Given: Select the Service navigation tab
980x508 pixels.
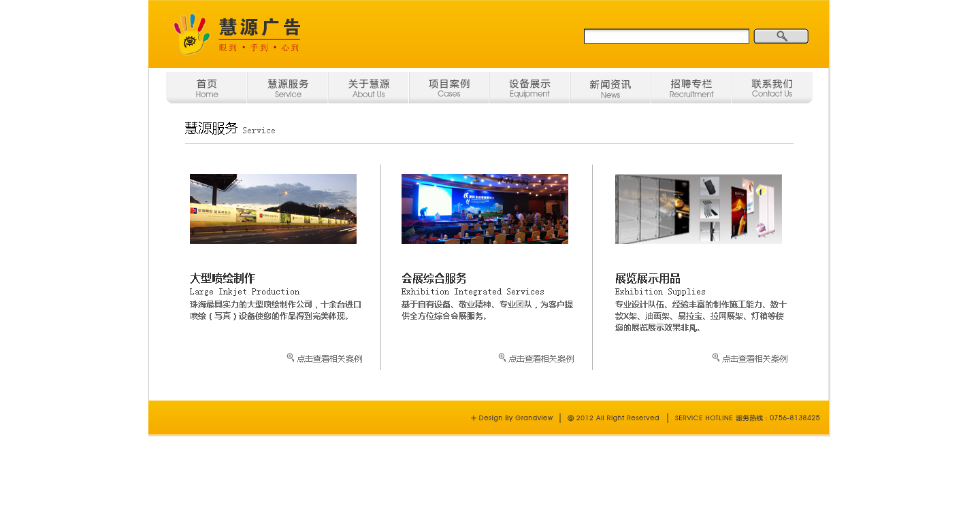Looking at the screenshot, I should click(x=288, y=88).
